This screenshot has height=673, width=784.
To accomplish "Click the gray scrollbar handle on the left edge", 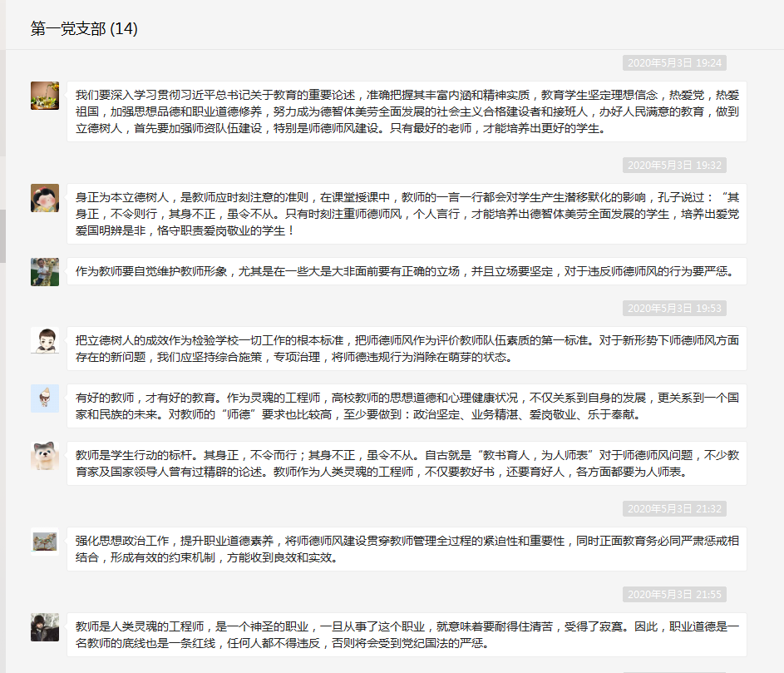I will point(2,235).
